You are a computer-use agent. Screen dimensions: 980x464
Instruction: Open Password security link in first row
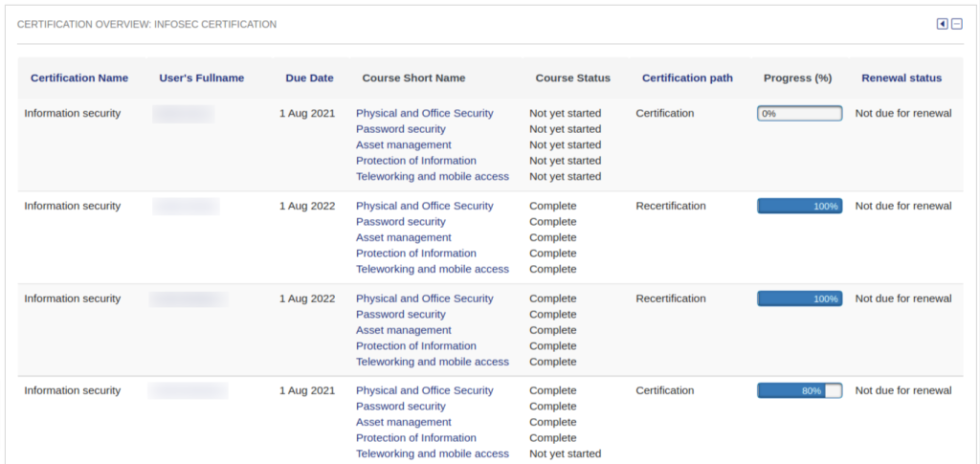click(400, 129)
